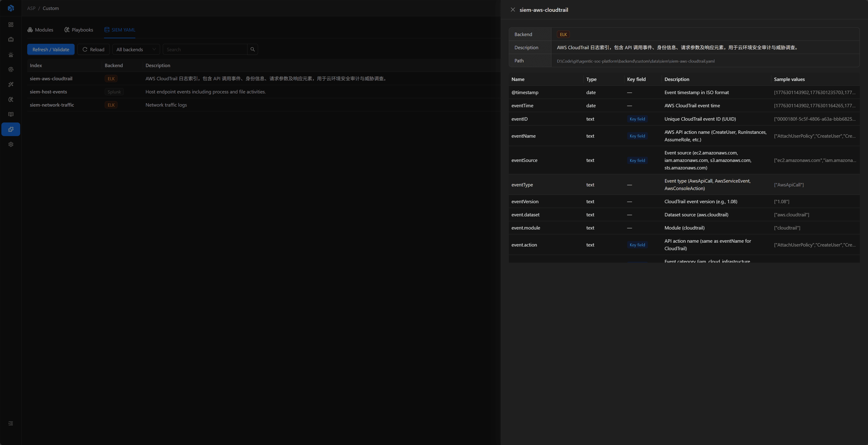Screen dimensions: 868x445
Task: Click the search magnifier icon button
Action: point(252,49)
